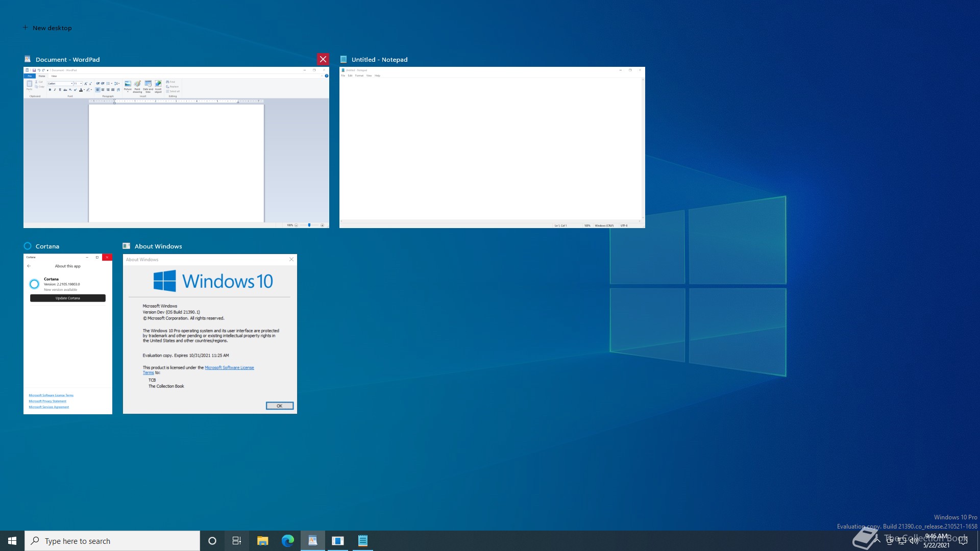Focus the 'Type here to search' box
Screen dimensions: 980x551
(112, 541)
